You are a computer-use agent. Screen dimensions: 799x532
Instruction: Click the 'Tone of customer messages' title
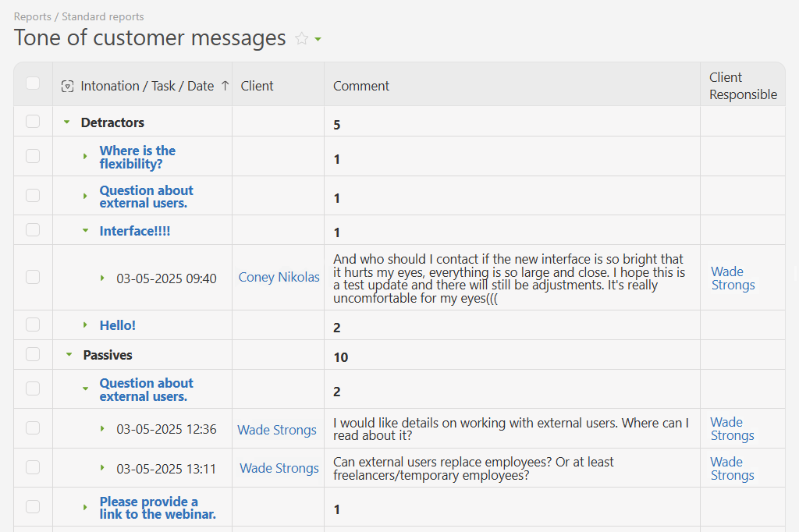150,37
